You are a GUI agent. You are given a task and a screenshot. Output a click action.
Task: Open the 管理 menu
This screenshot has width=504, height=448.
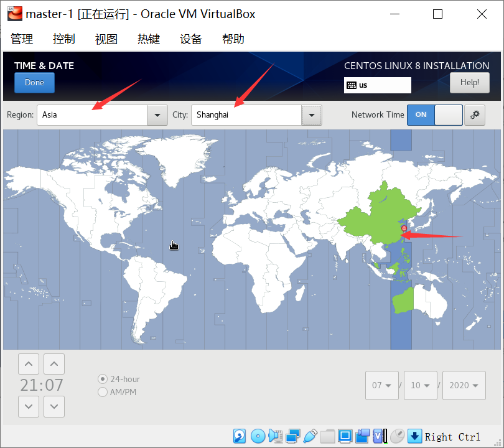pyautogui.click(x=22, y=39)
